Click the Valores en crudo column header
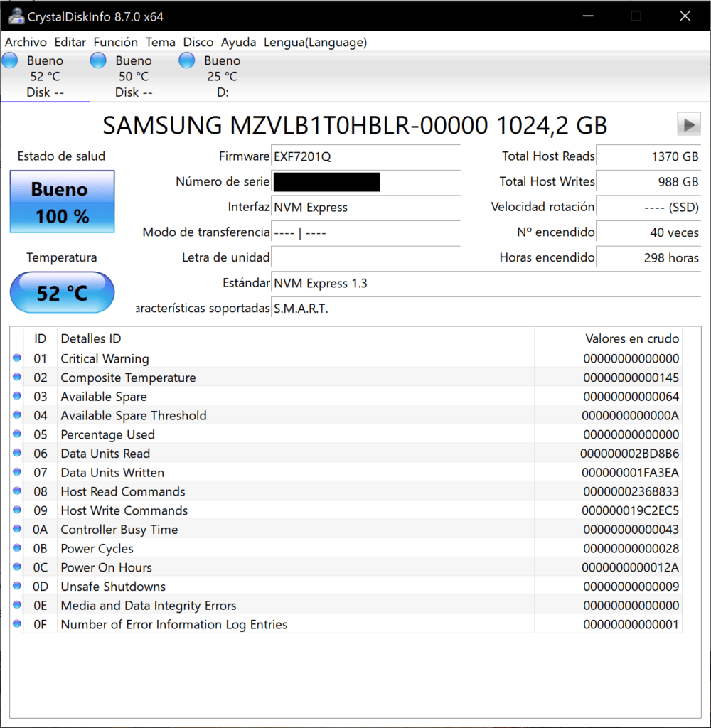Image resolution: width=711 pixels, height=728 pixels. (x=631, y=338)
